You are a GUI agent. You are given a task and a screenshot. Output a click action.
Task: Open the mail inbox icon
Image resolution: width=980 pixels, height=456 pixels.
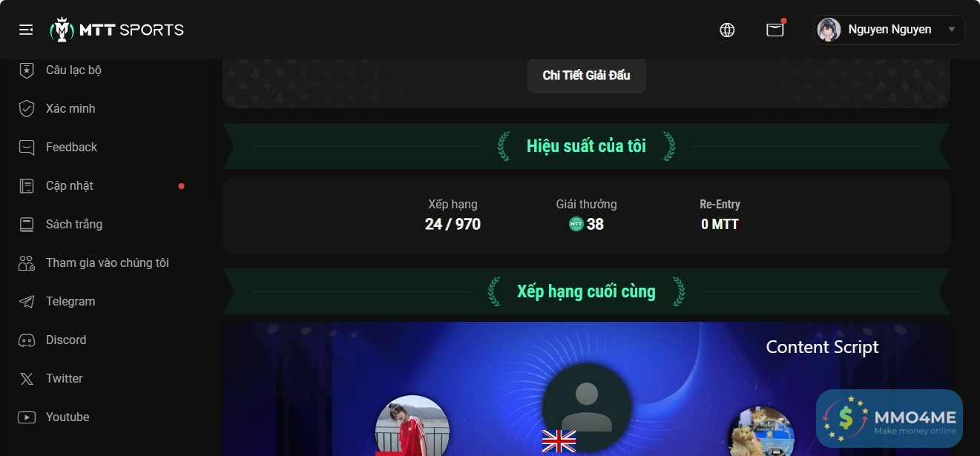[x=775, y=30]
